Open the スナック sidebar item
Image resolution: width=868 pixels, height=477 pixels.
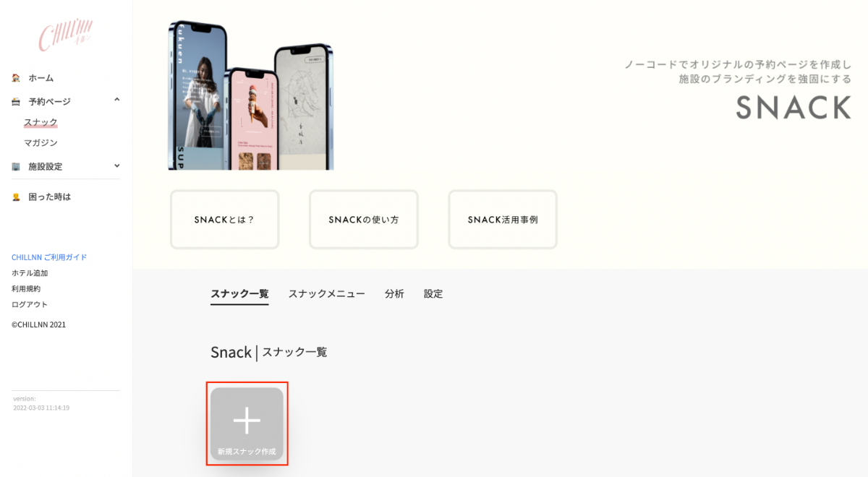coord(41,122)
